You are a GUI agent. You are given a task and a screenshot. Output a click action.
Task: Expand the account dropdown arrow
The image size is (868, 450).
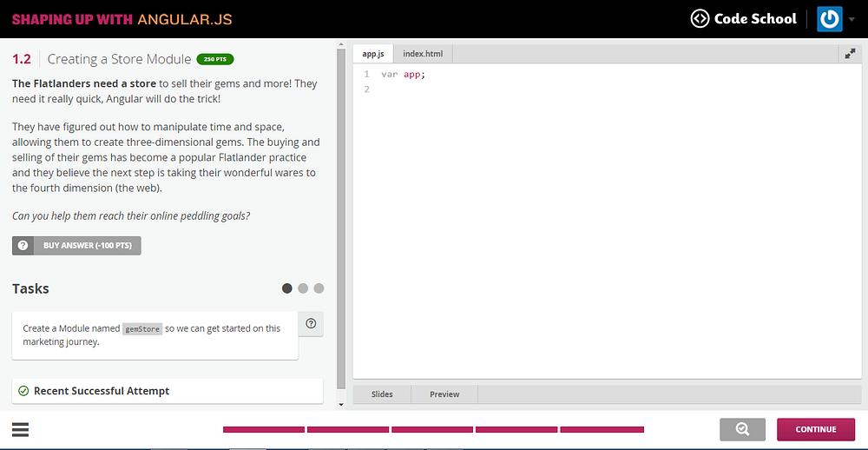tap(851, 19)
